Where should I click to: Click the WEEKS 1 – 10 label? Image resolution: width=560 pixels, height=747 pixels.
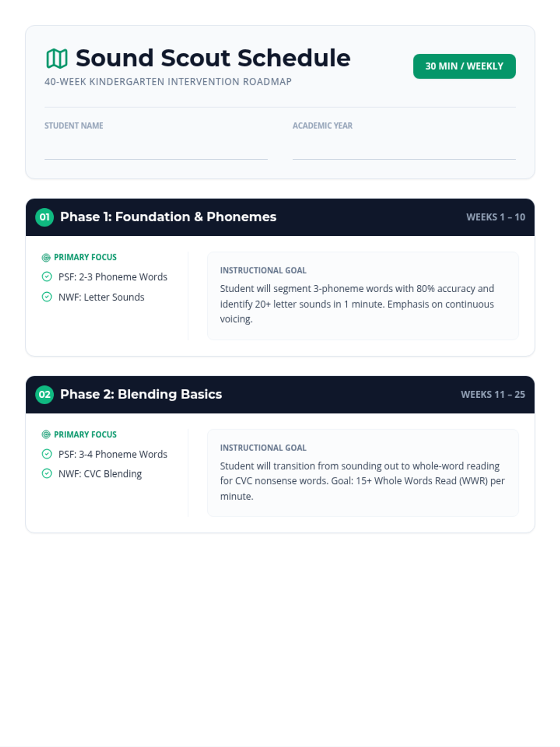[x=496, y=217]
